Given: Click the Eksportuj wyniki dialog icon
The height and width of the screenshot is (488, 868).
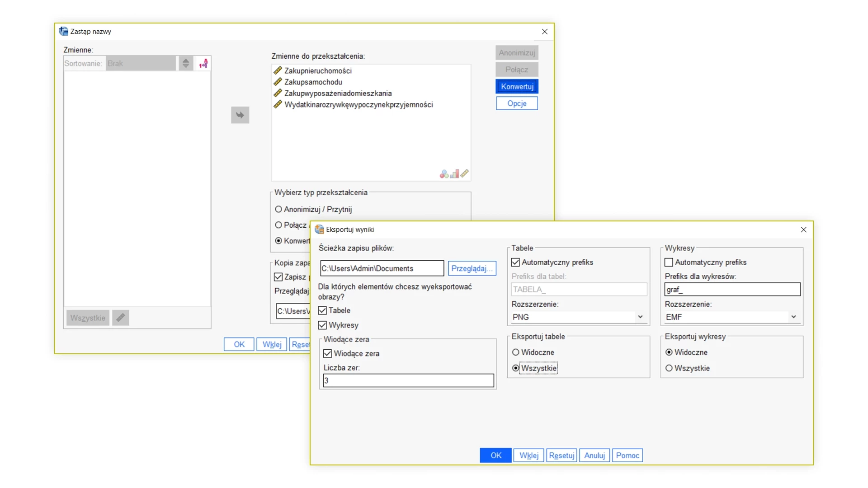Looking at the screenshot, I should (x=319, y=230).
